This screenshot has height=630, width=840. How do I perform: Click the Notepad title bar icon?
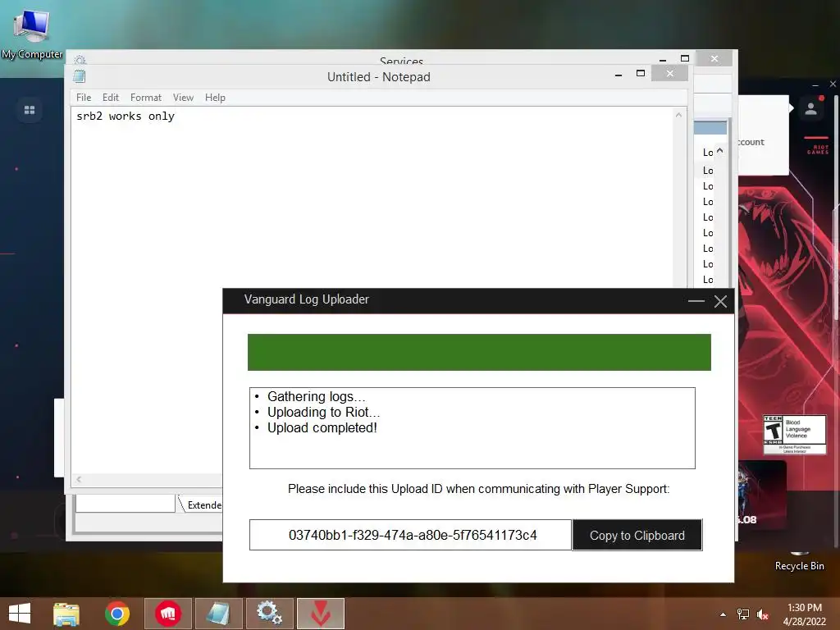[x=80, y=76]
